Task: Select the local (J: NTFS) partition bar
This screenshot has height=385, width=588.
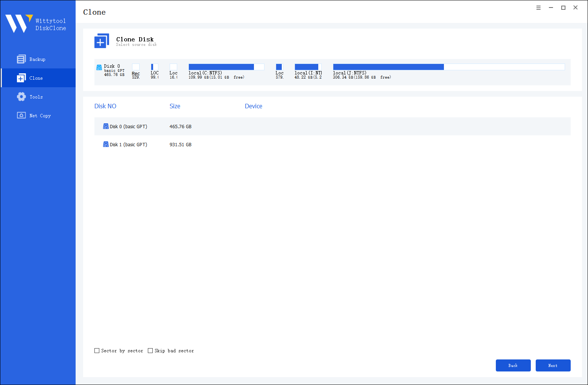Action: [x=448, y=67]
